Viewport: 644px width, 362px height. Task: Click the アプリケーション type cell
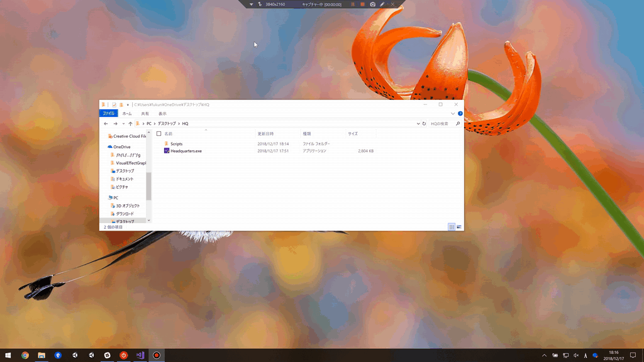(314, 151)
